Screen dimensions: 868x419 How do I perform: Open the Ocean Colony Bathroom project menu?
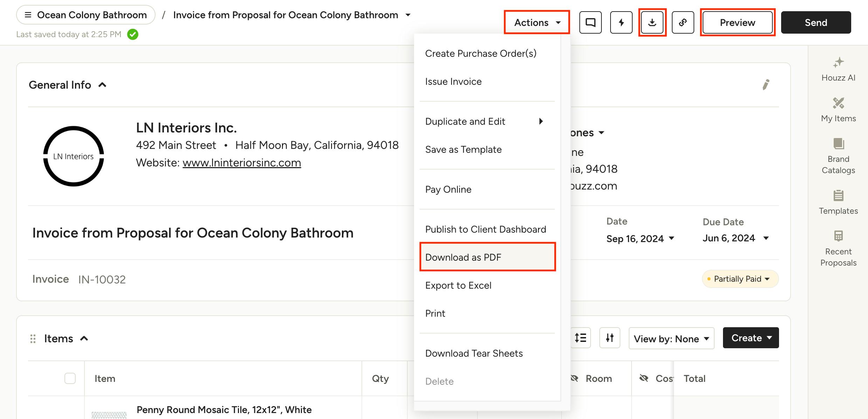(x=86, y=15)
